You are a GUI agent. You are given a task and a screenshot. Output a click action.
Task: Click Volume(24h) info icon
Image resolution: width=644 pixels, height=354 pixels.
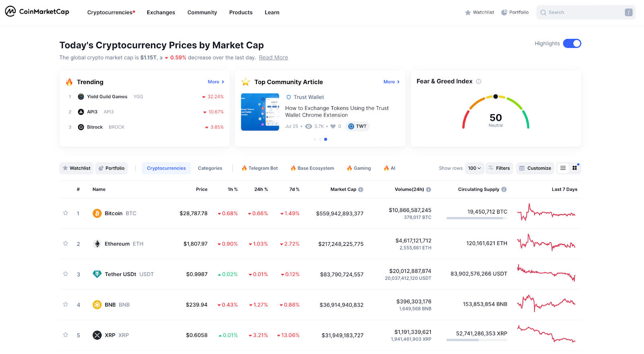pos(429,189)
